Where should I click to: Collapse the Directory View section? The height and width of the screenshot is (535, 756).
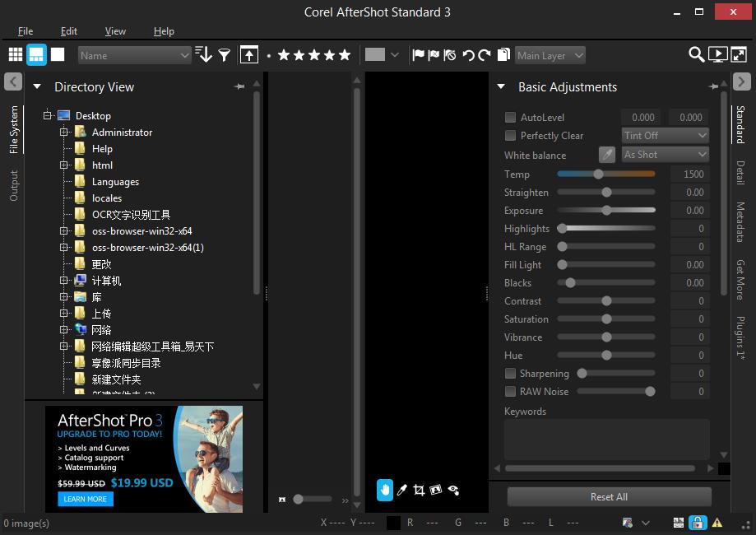(x=37, y=87)
